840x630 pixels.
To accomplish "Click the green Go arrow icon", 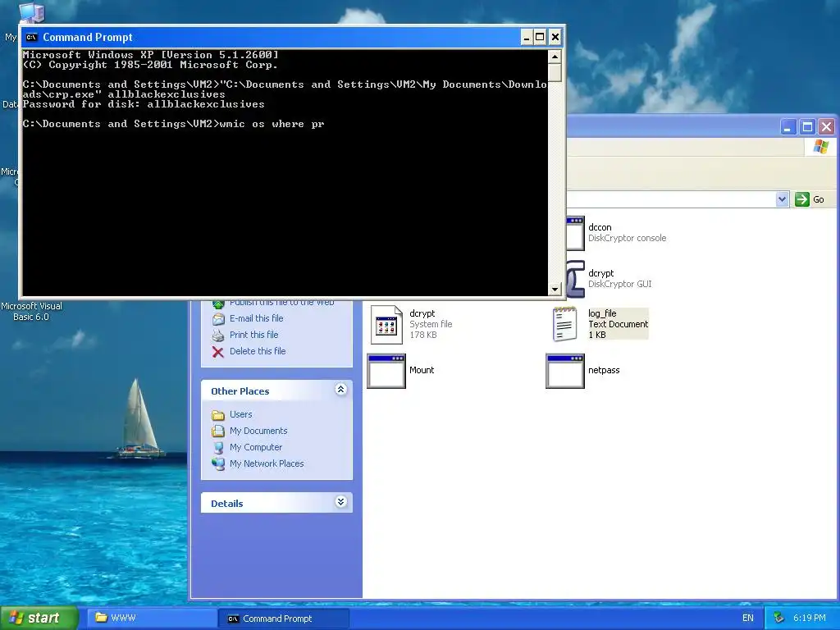I will 802,199.
